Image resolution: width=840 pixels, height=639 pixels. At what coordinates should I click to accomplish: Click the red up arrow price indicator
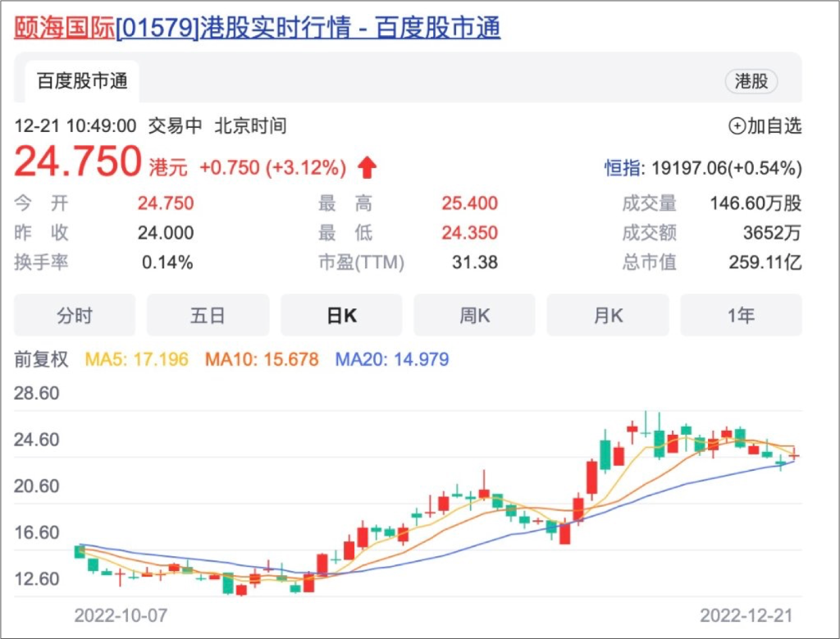pos(367,168)
